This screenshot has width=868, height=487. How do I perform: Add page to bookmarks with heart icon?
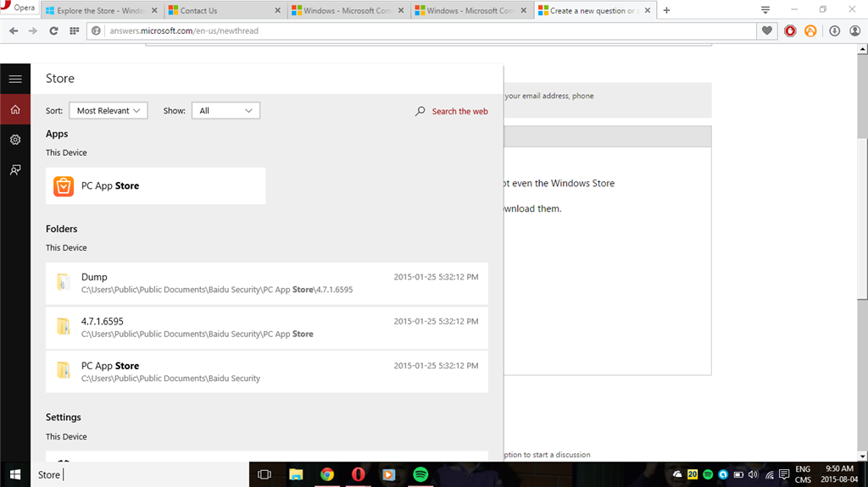click(x=767, y=31)
